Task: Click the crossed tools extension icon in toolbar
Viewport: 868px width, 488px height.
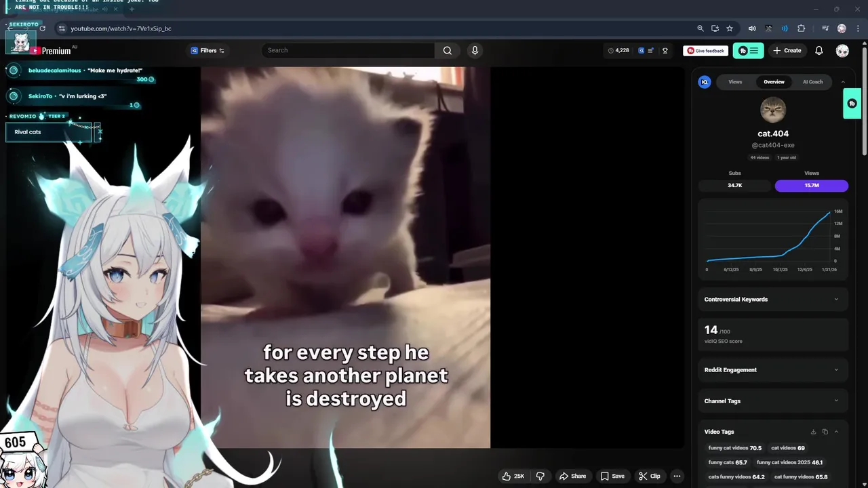Action: (768, 28)
